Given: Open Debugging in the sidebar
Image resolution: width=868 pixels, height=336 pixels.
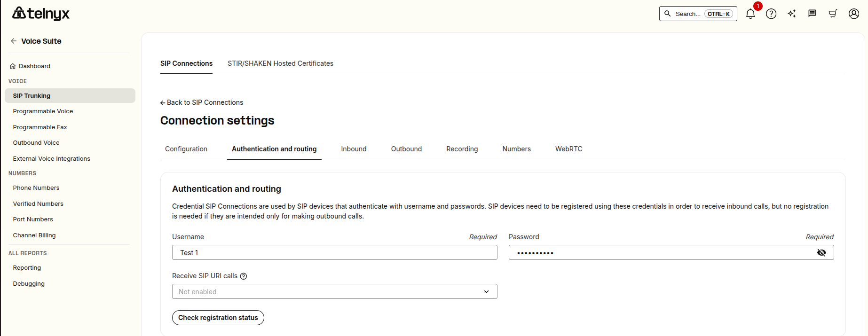Looking at the screenshot, I should click(29, 284).
